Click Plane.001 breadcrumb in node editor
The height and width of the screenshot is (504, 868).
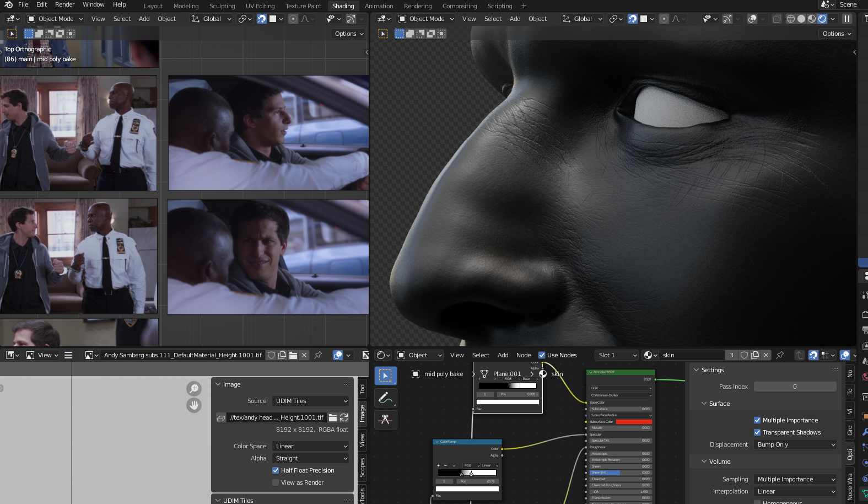(507, 374)
